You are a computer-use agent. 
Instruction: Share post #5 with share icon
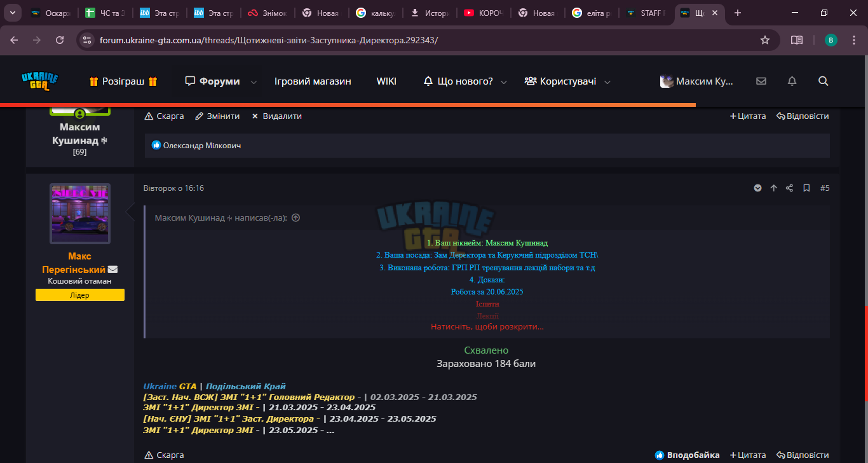tap(789, 188)
